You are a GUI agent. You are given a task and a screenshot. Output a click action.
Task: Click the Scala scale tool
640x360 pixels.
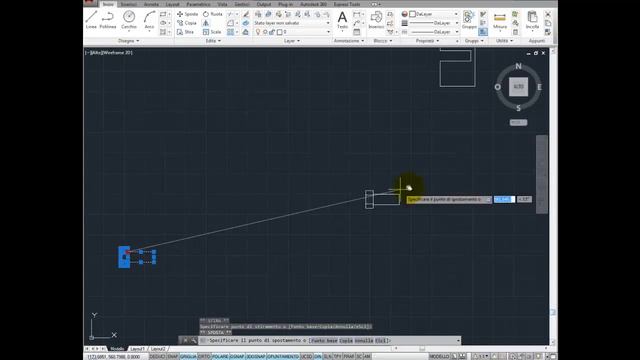[212, 32]
